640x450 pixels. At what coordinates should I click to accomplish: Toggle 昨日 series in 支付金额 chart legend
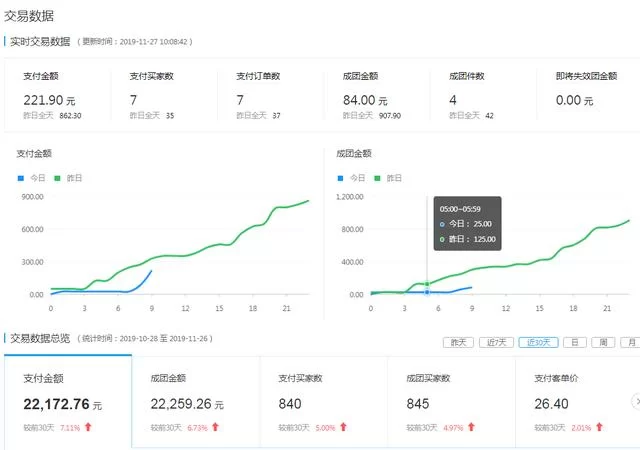point(69,178)
